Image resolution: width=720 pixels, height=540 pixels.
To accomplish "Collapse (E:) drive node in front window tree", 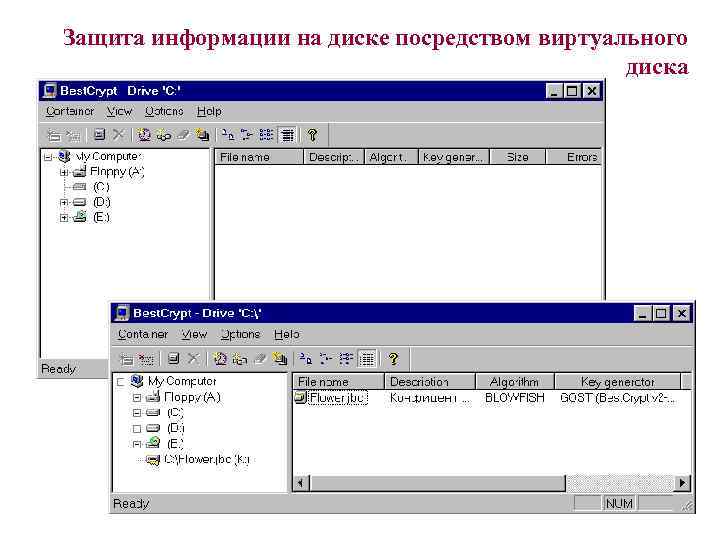I will 137,444.
